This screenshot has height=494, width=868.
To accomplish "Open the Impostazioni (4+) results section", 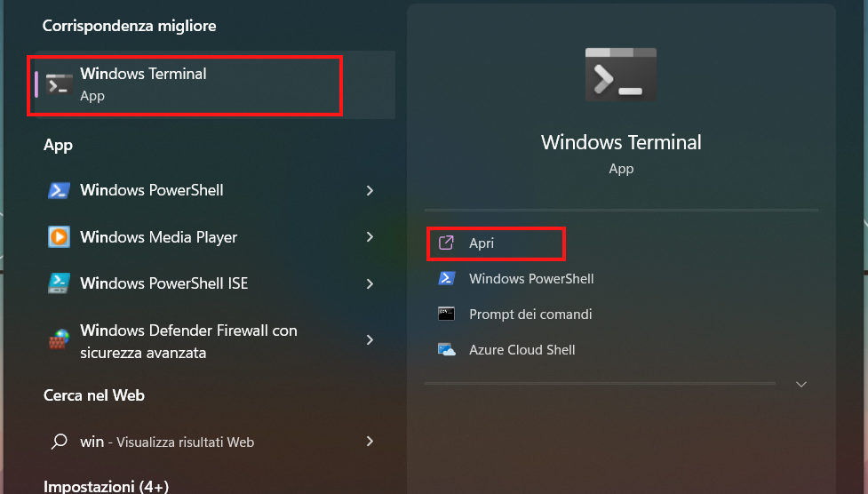I will point(106,486).
